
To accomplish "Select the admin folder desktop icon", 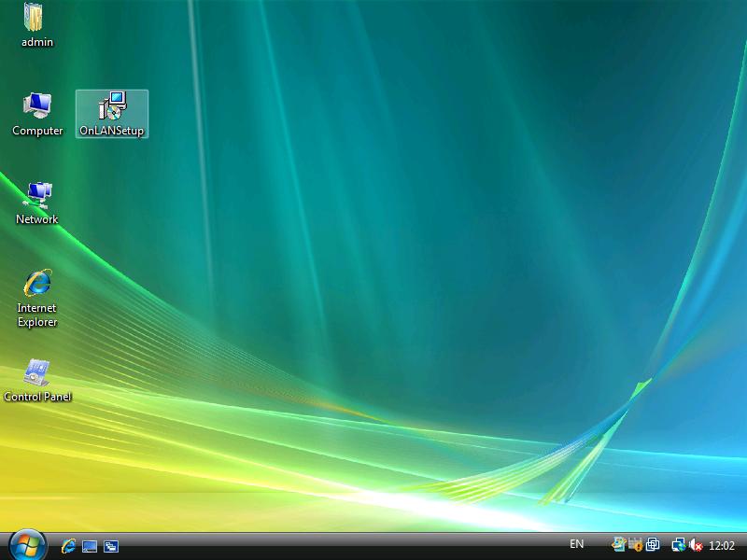I will click(36, 18).
